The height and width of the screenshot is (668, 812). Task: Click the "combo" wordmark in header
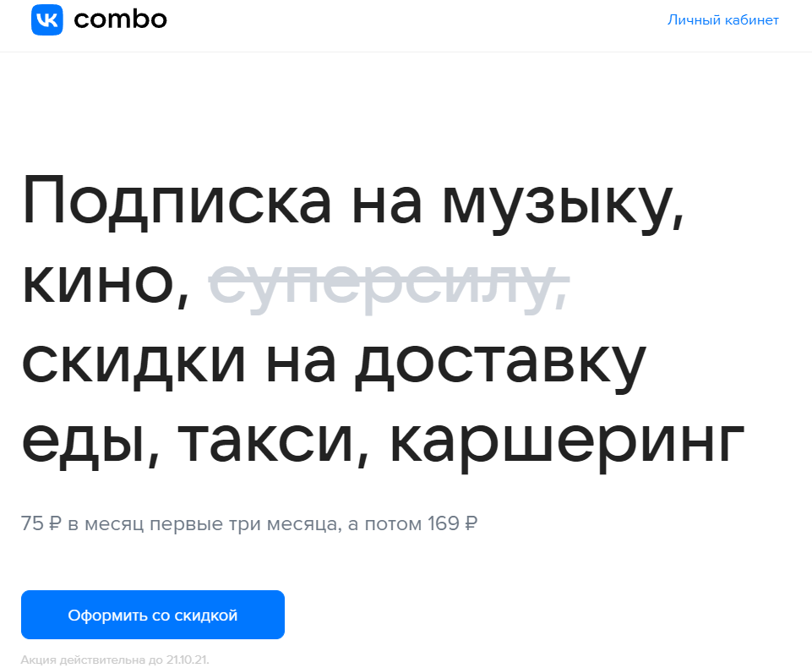pos(120,19)
